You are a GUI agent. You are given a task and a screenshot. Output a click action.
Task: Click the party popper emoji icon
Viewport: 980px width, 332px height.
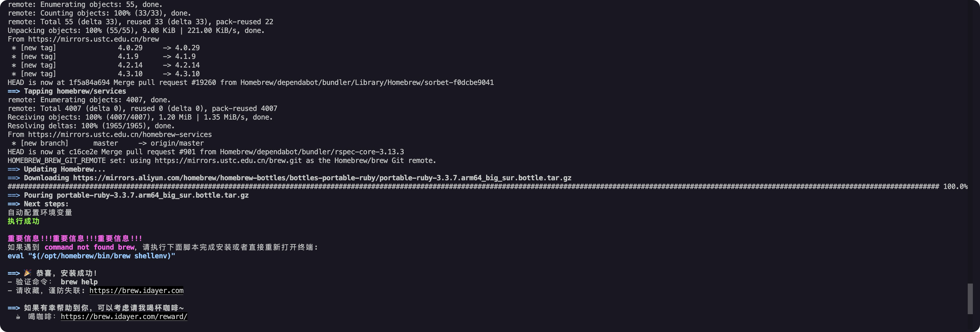coord(28,273)
